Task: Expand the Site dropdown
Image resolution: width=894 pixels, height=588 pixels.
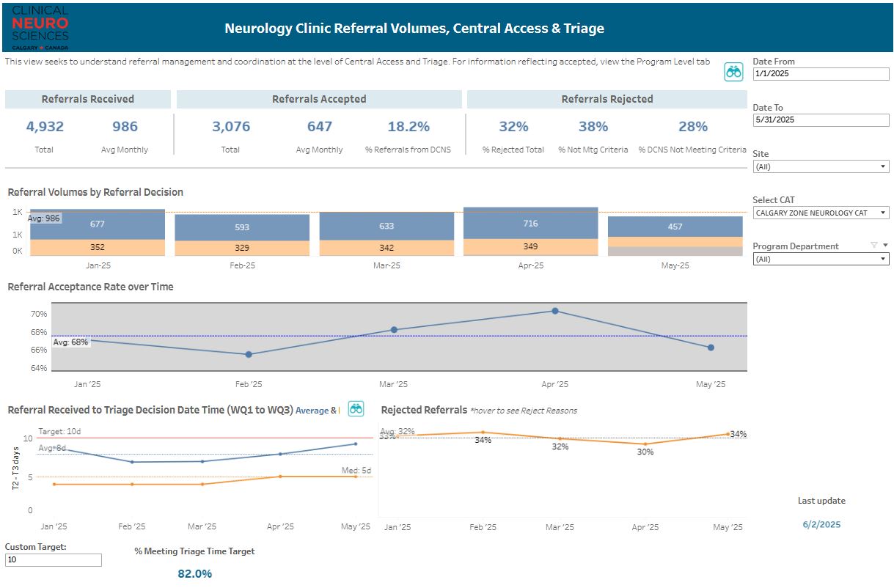Action: pyautogui.click(x=821, y=166)
